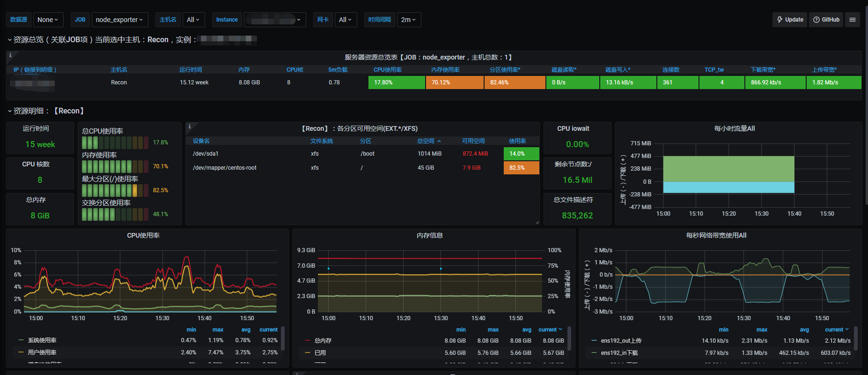This screenshot has height=375, width=868.
Task: Sort table by 主机名 column header
Action: [x=119, y=70]
